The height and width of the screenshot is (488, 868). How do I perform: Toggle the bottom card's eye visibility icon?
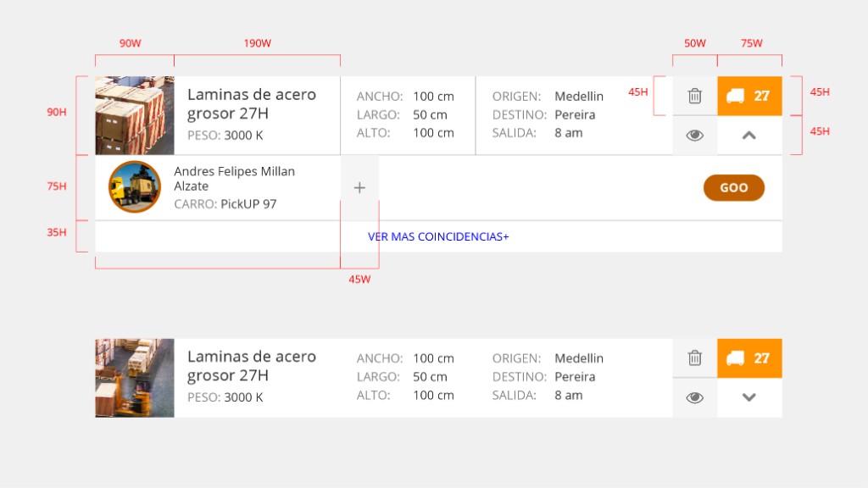pos(694,396)
